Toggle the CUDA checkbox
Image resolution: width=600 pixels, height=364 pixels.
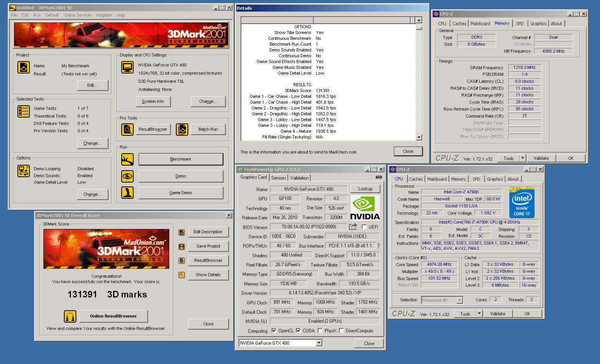(298, 331)
